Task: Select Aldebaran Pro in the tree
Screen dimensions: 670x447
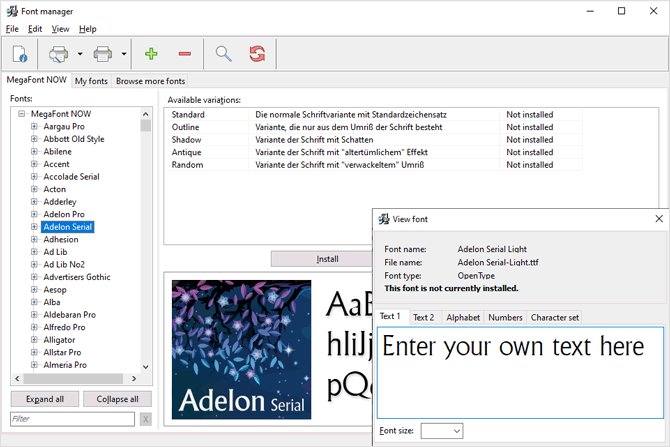Action: [x=70, y=315]
